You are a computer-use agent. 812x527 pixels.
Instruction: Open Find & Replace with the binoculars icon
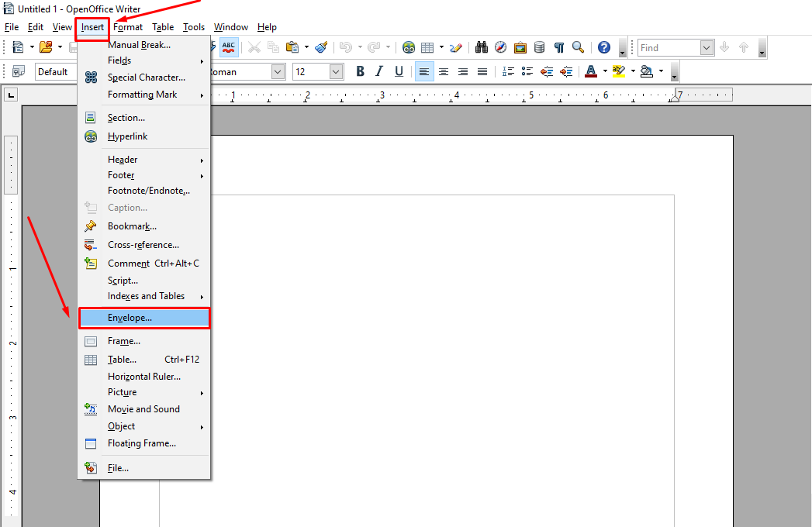(481, 47)
